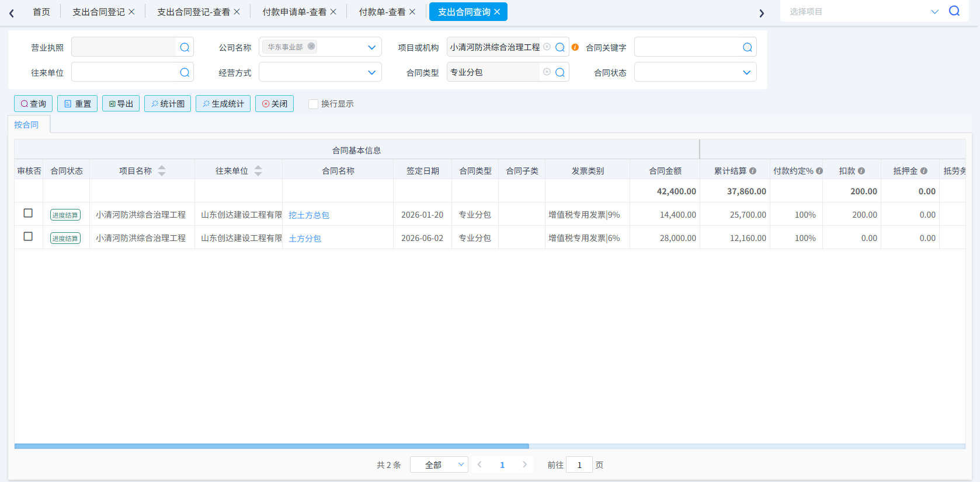
Task: Open the 挖土方总包 contract link
Action: [309, 215]
